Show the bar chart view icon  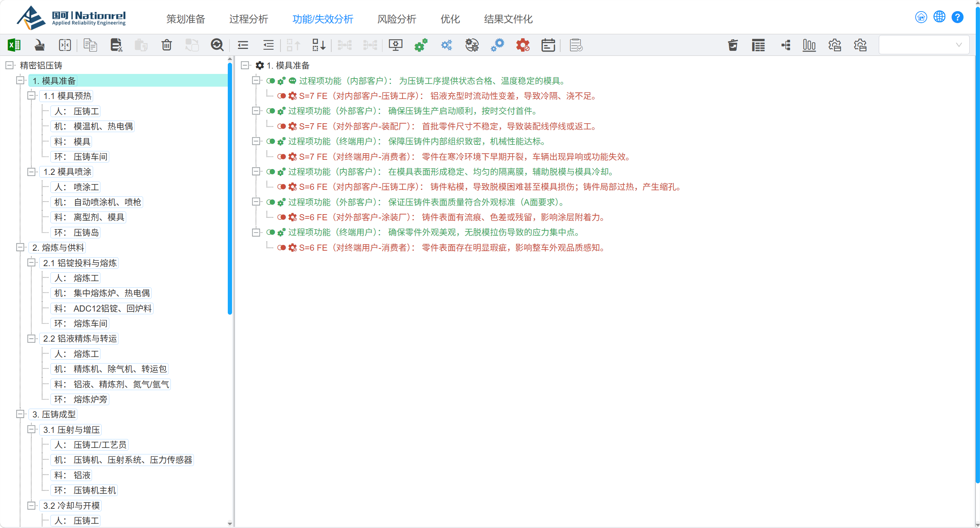(809, 45)
